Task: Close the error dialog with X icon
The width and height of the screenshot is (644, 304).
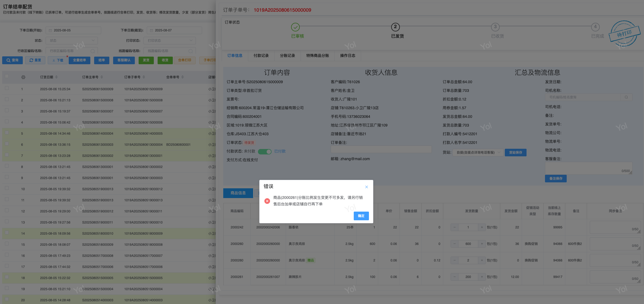Action: point(366,187)
